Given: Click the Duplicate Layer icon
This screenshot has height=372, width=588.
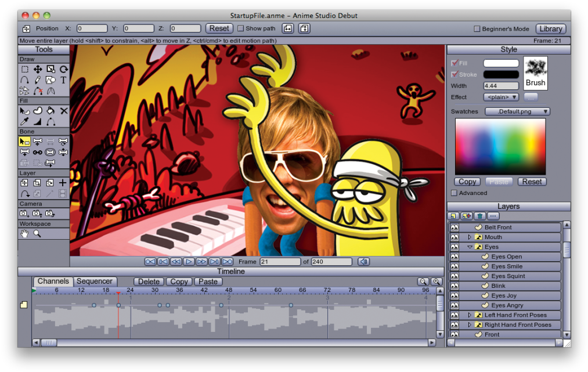Looking at the screenshot, I should (x=467, y=216).
